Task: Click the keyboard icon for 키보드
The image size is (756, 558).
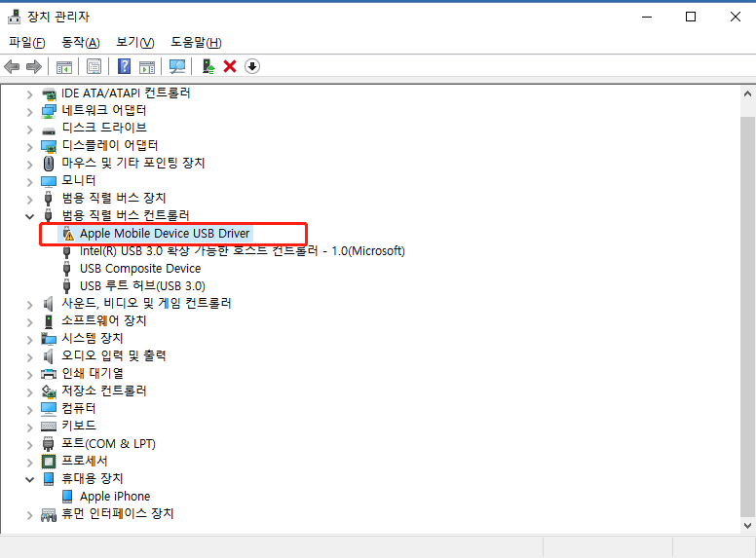Action: click(x=49, y=426)
